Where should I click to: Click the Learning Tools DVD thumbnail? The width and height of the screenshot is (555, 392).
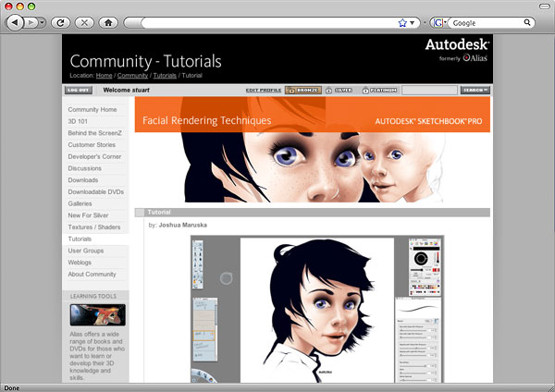(97, 314)
